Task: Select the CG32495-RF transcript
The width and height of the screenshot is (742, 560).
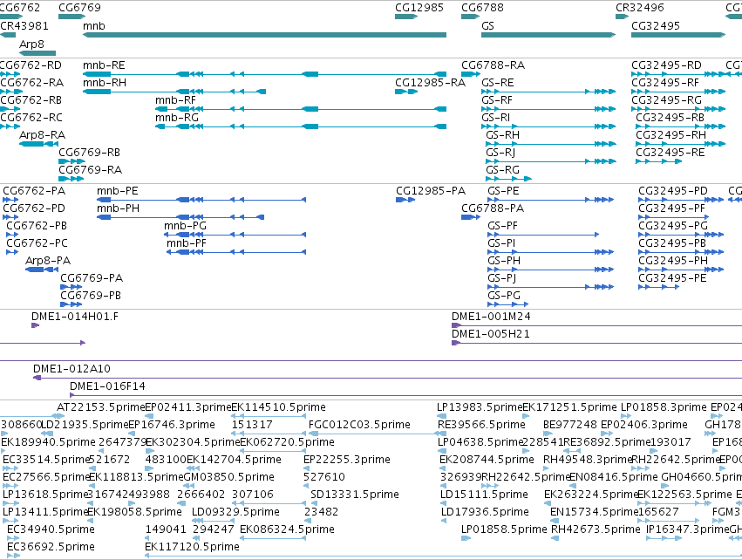Action: 678,92
